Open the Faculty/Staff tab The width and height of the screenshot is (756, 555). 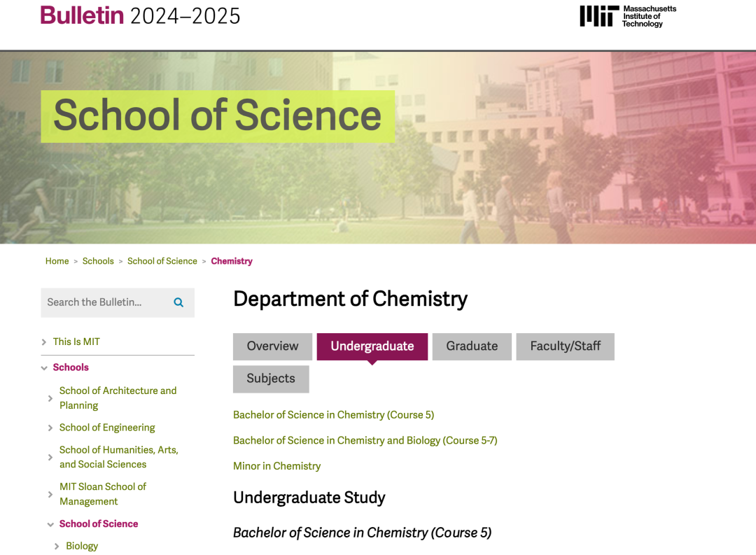coord(565,346)
